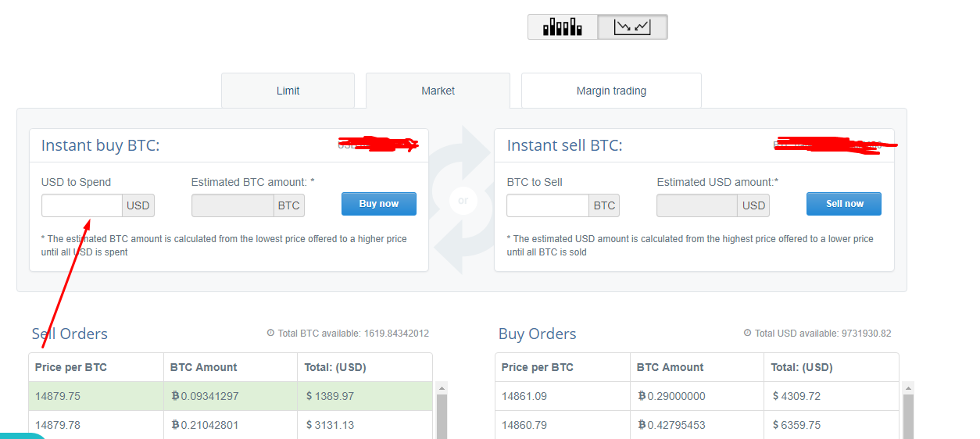Select buy order price 14860.79
The image size is (980, 439).
[x=524, y=425]
